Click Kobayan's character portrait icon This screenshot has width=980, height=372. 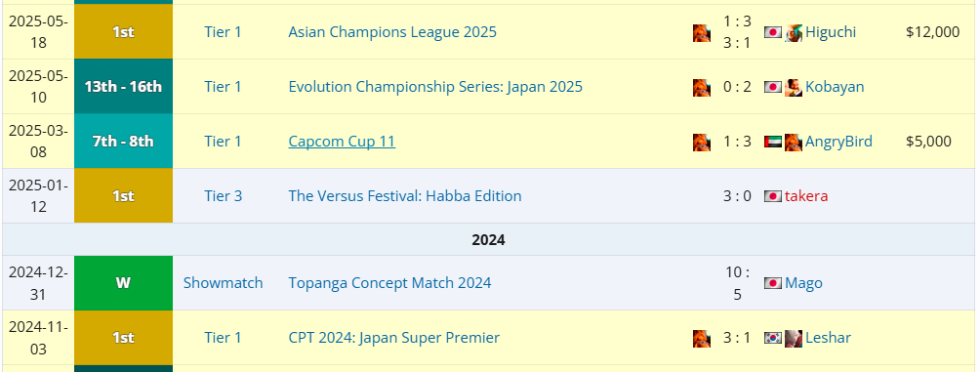click(794, 87)
